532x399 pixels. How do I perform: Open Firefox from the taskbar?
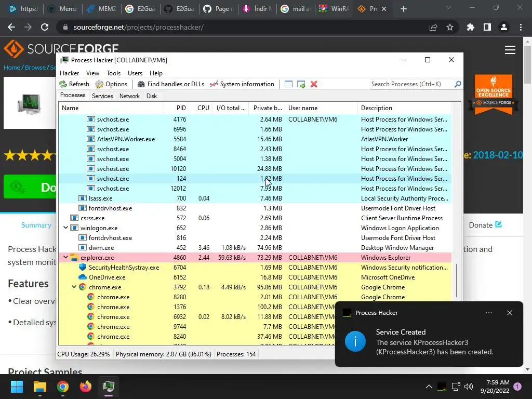coord(86,387)
